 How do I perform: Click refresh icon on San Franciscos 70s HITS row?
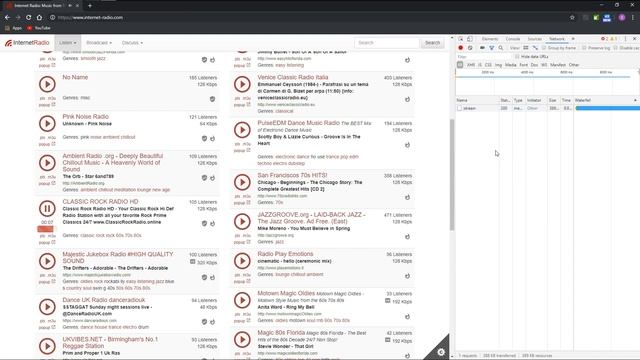tap(407, 197)
